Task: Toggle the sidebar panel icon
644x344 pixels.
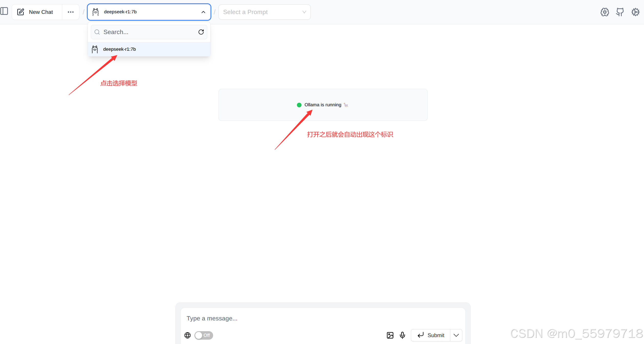Action: 4,11
